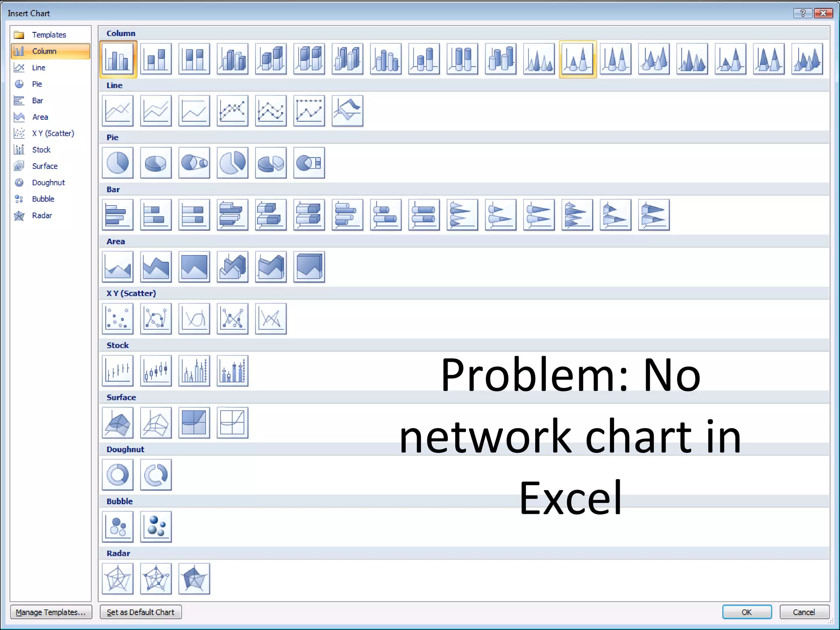Choose the Wireframe 3-D Surface chart
Screen dimensions: 840x630
[156, 423]
